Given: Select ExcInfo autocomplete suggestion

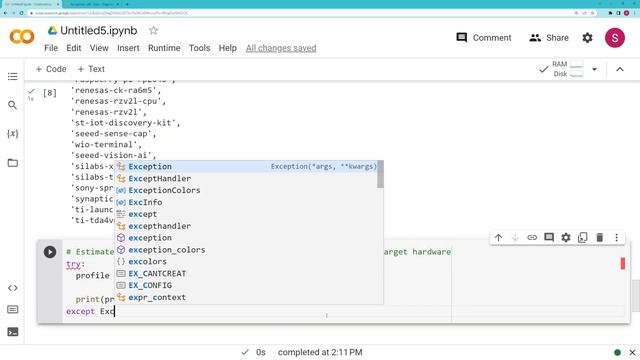Looking at the screenshot, I should tap(246, 202).
